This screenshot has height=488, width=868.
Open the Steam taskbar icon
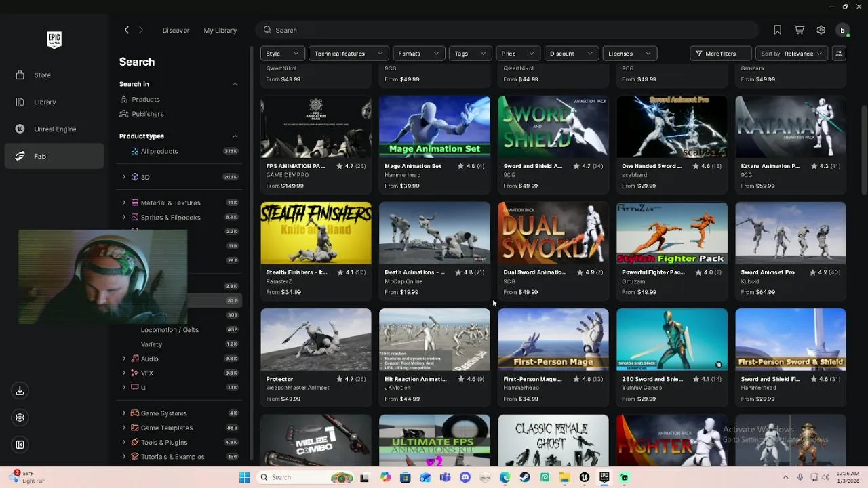[x=525, y=477]
